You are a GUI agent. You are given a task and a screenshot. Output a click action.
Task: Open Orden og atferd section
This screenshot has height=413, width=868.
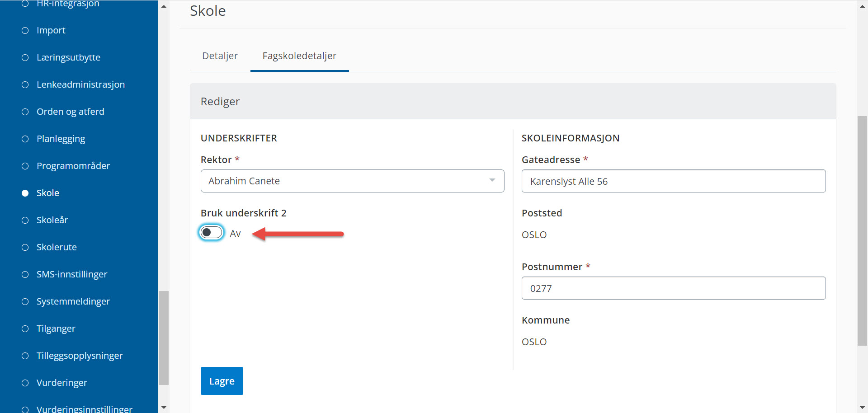[70, 112]
